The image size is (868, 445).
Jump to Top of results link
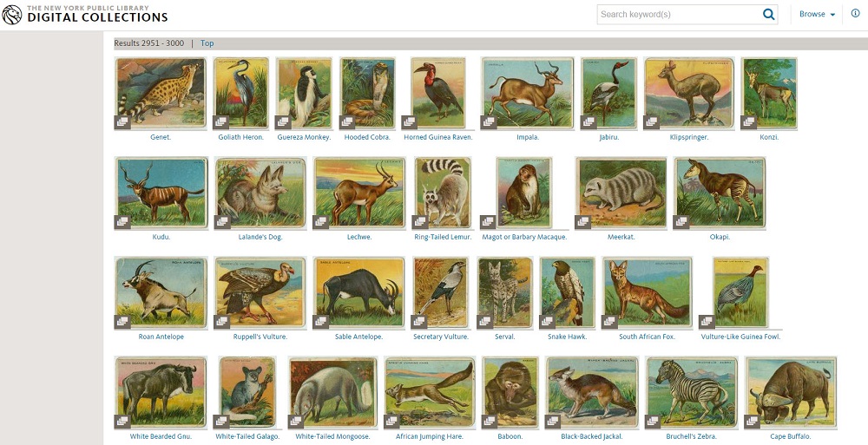tap(207, 43)
